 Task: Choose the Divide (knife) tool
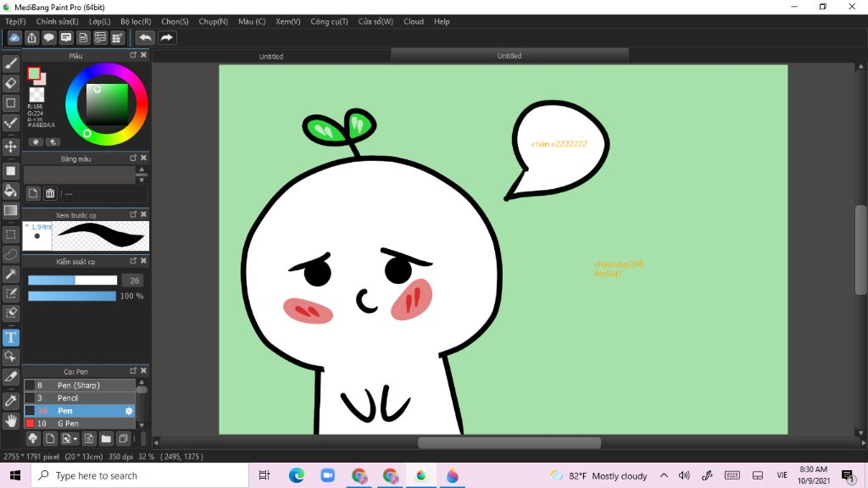click(x=10, y=377)
